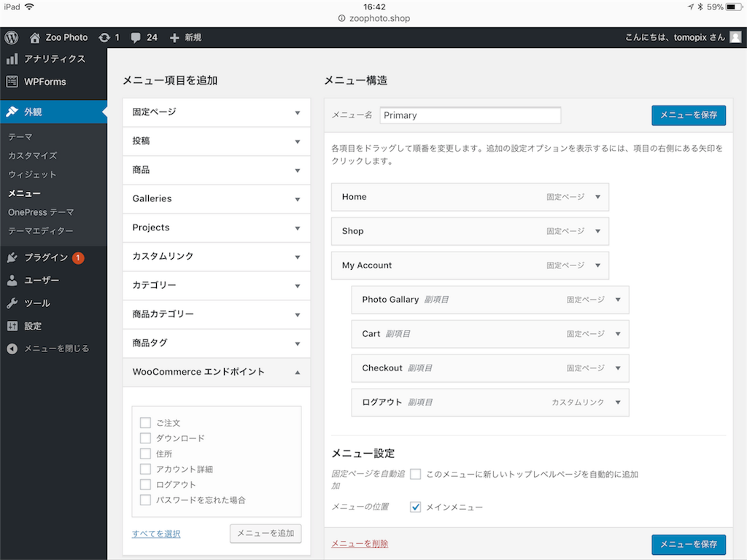
Task: Focus the メニュー名 field containing Primary
Action: point(471,115)
